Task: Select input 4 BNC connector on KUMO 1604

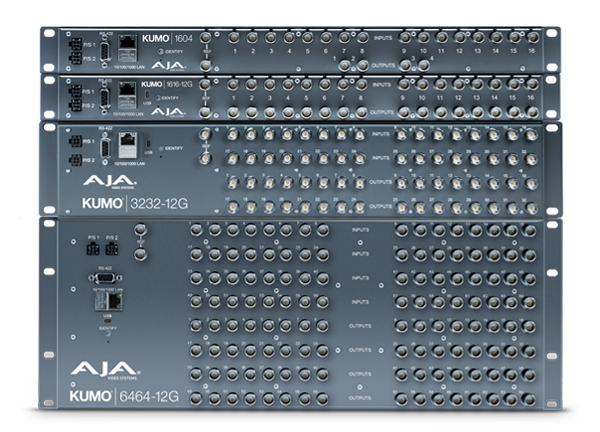Action: (289, 37)
